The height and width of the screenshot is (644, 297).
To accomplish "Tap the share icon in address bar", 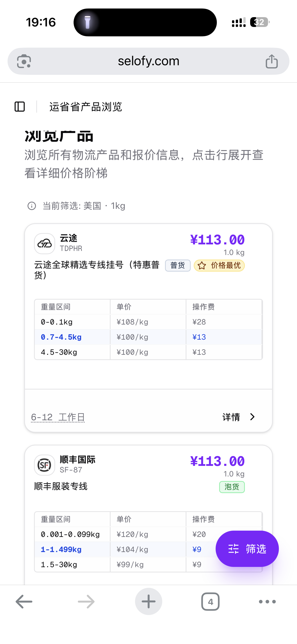I will [x=272, y=61].
